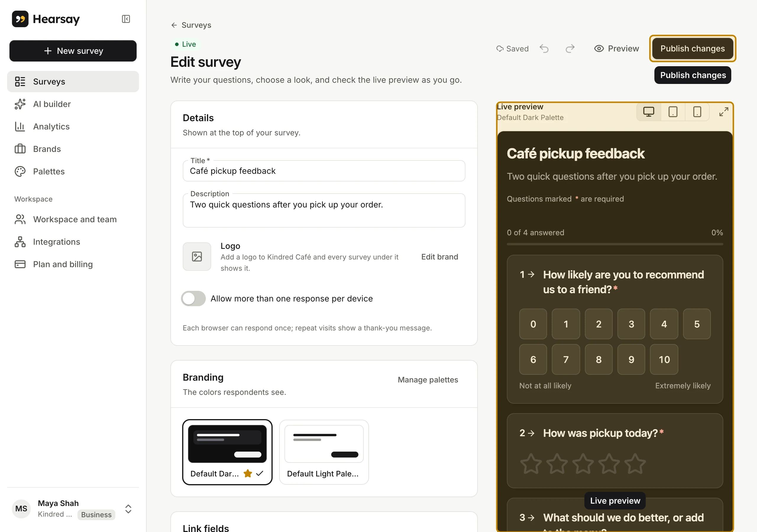This screenshot has height=532, width=757.
Task: Open Integrations page
Action: pos(73,241)
